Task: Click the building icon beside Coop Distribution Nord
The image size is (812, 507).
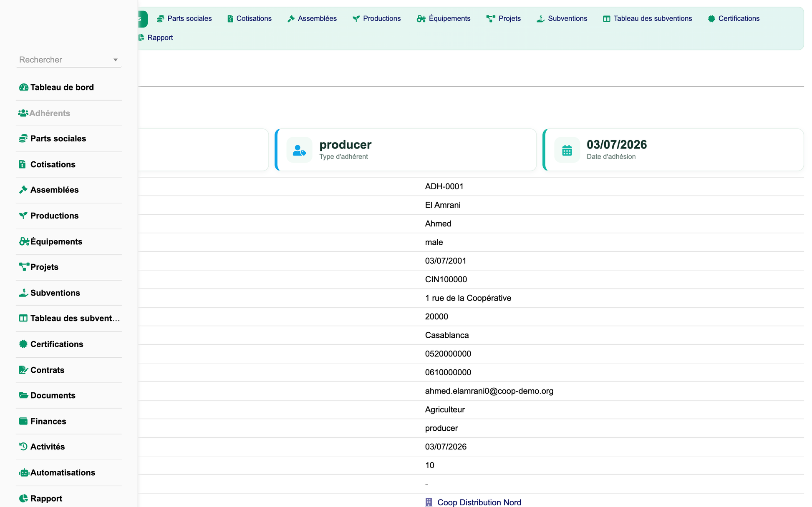Action: [429, 502]
